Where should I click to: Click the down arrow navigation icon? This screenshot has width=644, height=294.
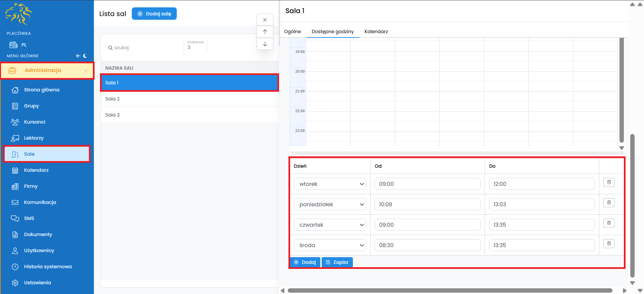click(265, 44)
